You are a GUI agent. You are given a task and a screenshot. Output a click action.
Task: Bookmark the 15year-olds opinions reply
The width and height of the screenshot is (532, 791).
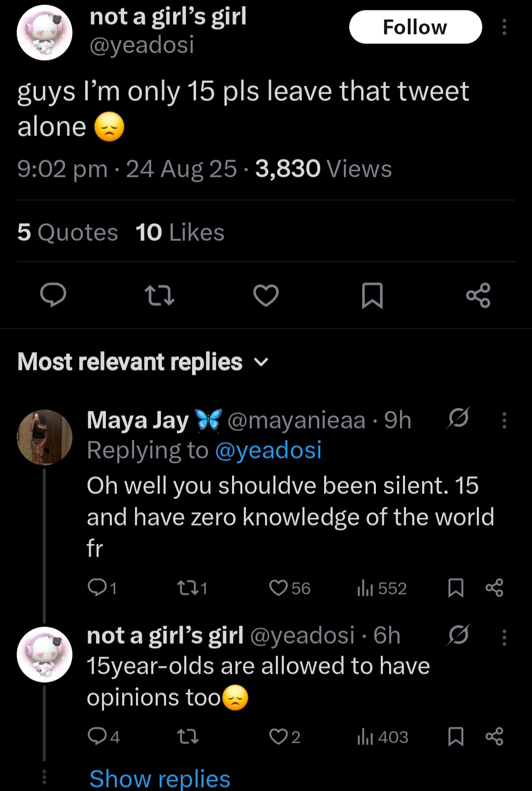tap(456, 736)
